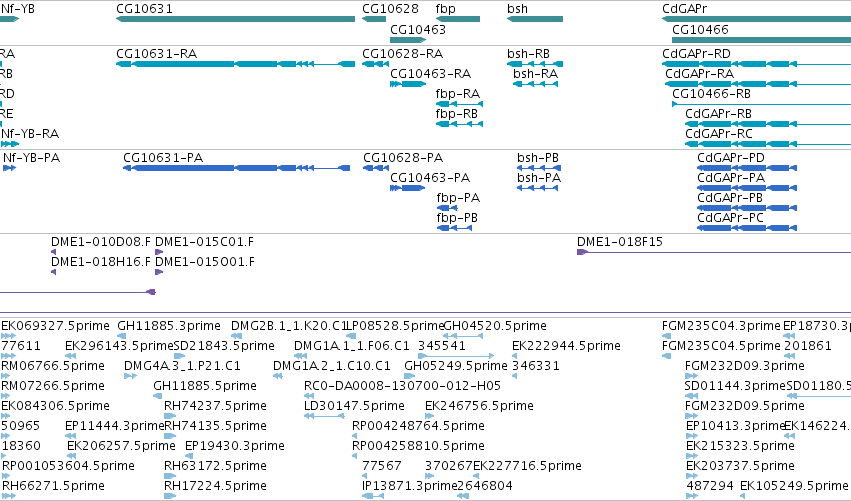
Task: Select the "bsh" gene label
Action: pyautogui.click(x=517, y=9)
